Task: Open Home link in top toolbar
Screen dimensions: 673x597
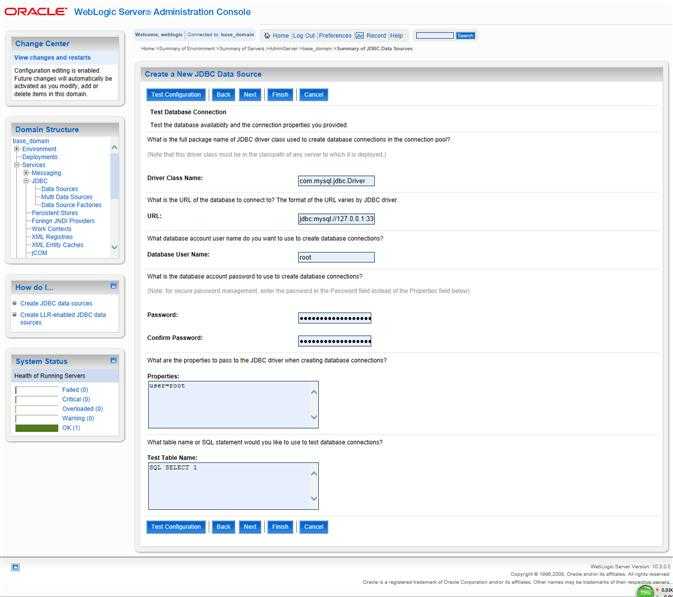Action: (281, 36)
